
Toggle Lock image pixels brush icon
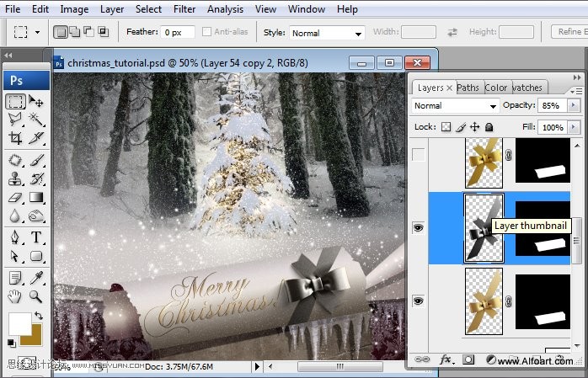(x=461, y=127)
